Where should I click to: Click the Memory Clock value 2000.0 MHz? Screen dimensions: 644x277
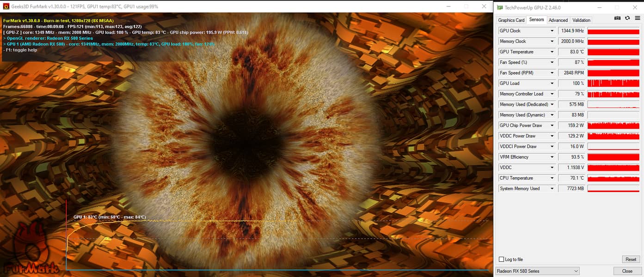coord(572,42)
